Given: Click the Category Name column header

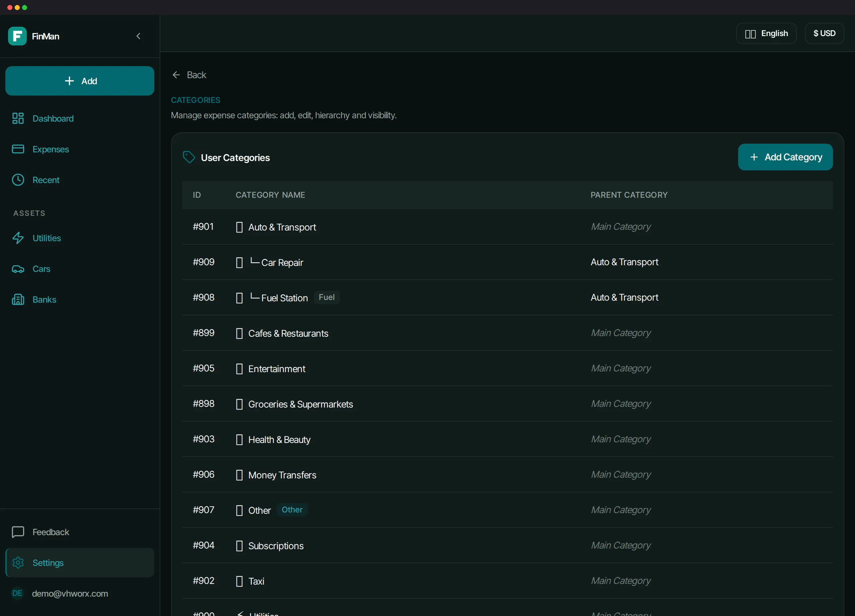Looking at the screenshot, I should coord(270,195).
